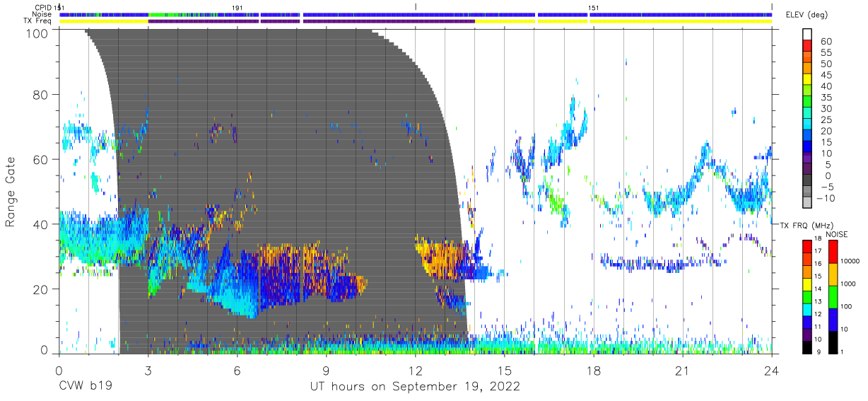The image size is (868, 401).
Task: Click the 'CVW b19' radar beam label
Action: pos(86,387)
